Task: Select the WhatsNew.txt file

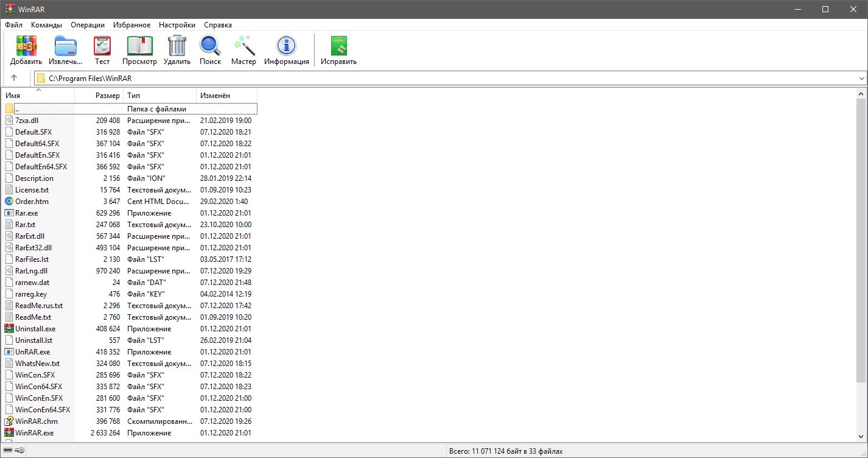Action: pyautogui.click(x=37, y=363)
